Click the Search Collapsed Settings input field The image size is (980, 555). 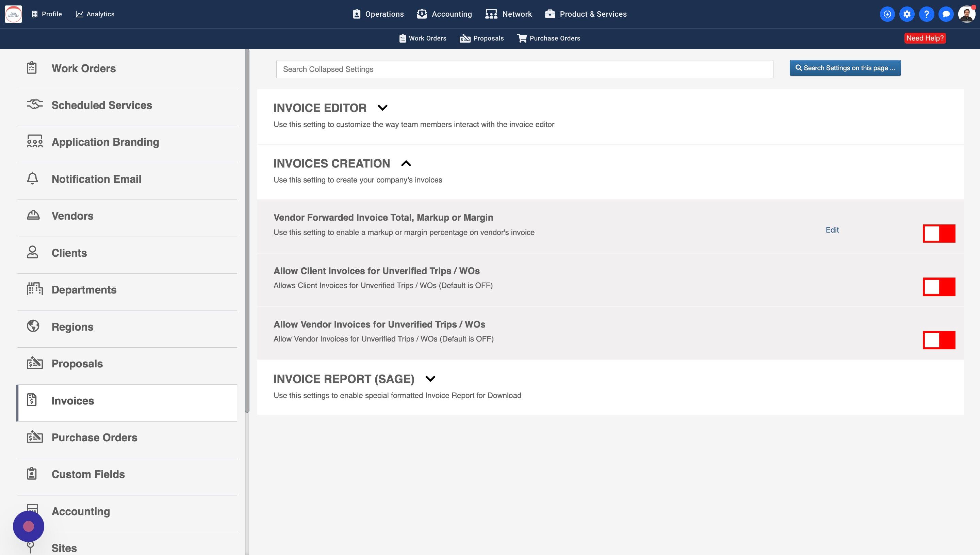tap(524, 69)
